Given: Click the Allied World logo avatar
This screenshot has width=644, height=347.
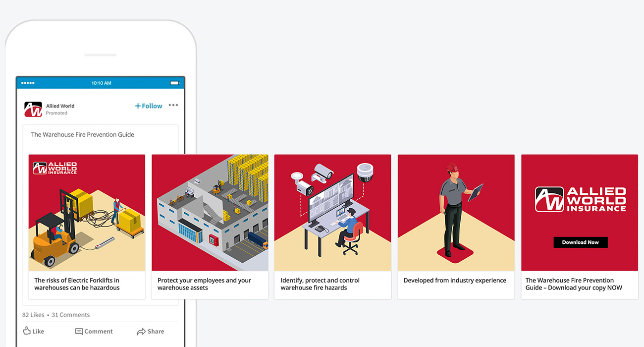Looking at the screenshot, I should coord(33,109).
